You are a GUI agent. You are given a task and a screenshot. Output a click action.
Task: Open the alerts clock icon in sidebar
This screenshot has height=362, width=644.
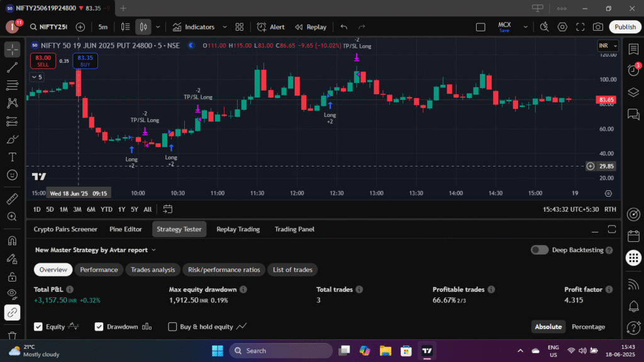click(633, 70)
